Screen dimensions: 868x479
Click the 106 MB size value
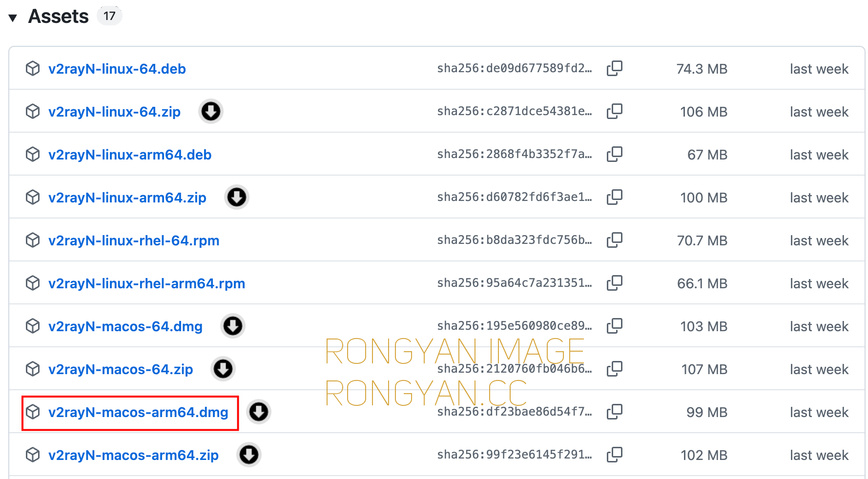click(x=704, y=112)
